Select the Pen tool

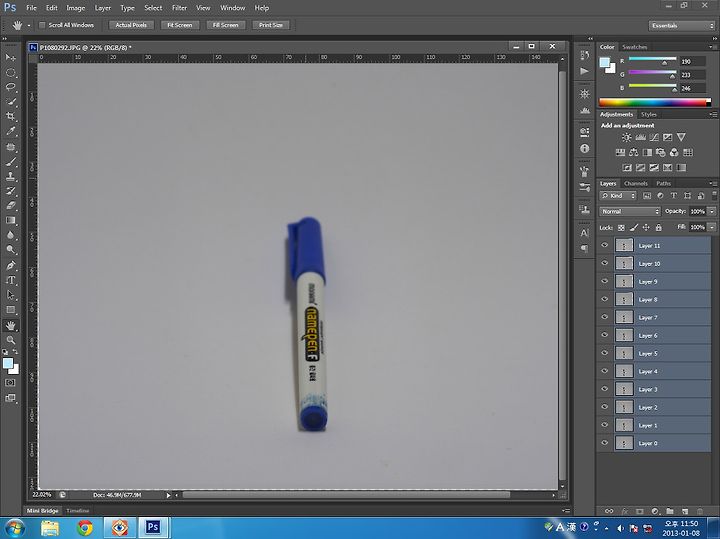tap(10, 265)
